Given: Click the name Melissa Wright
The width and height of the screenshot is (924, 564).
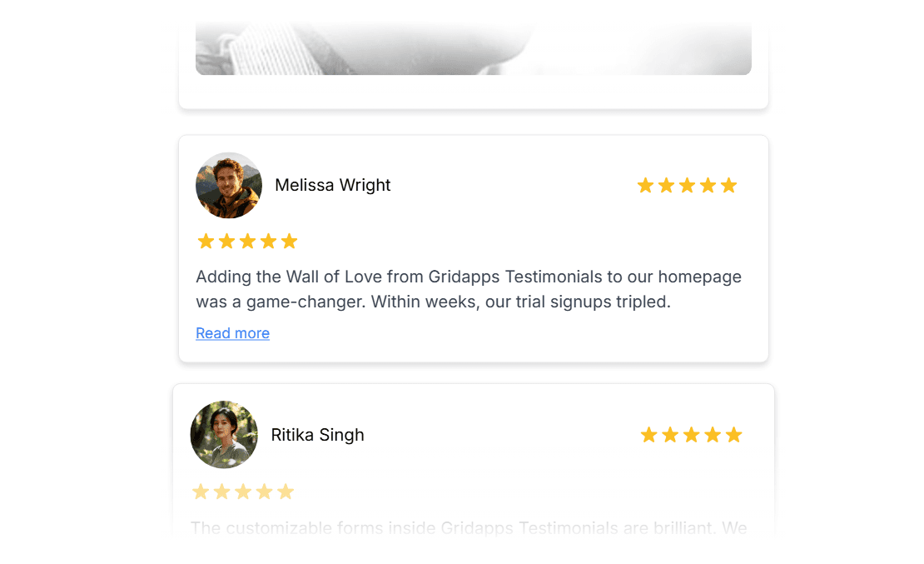Looking at the screenshot, I should 332,185.
